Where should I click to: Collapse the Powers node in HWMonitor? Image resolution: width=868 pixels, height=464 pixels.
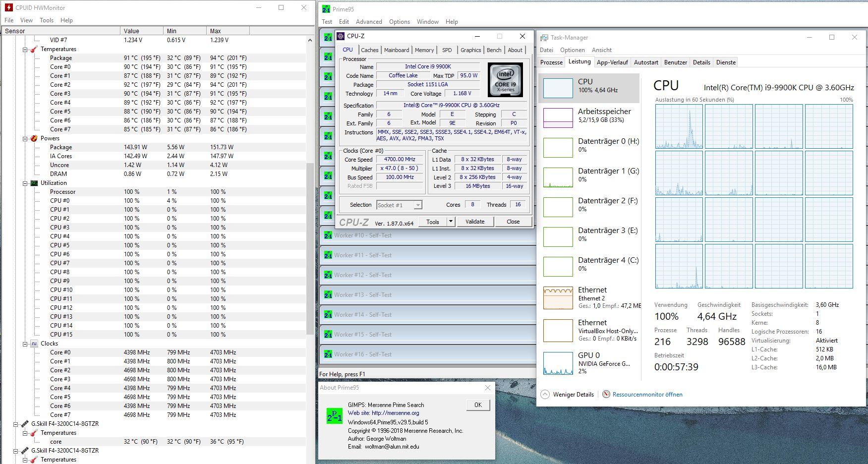click(x=25, y=138)
